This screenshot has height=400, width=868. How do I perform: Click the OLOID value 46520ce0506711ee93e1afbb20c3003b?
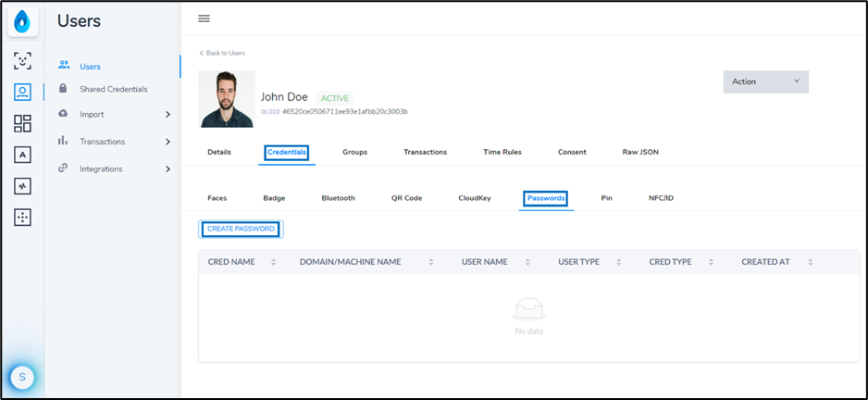tap(345, 111)
